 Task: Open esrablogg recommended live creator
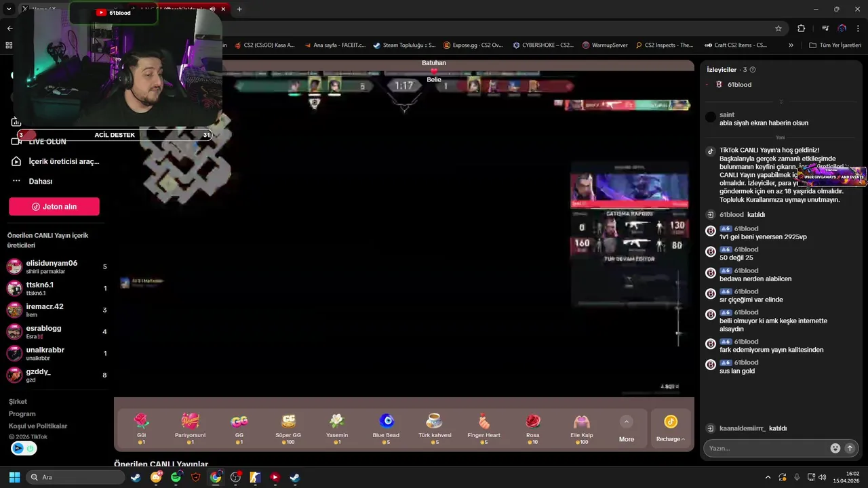(x=57, y=331)
